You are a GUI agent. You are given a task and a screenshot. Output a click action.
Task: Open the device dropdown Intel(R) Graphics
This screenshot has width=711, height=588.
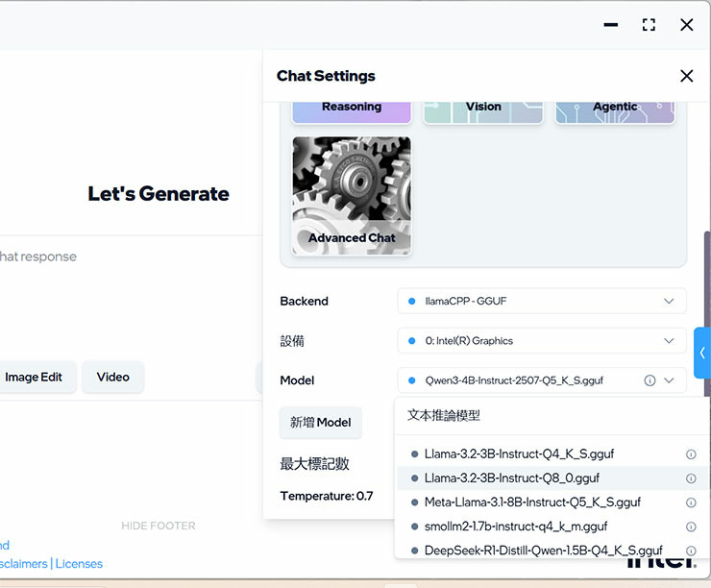[542, 340]
